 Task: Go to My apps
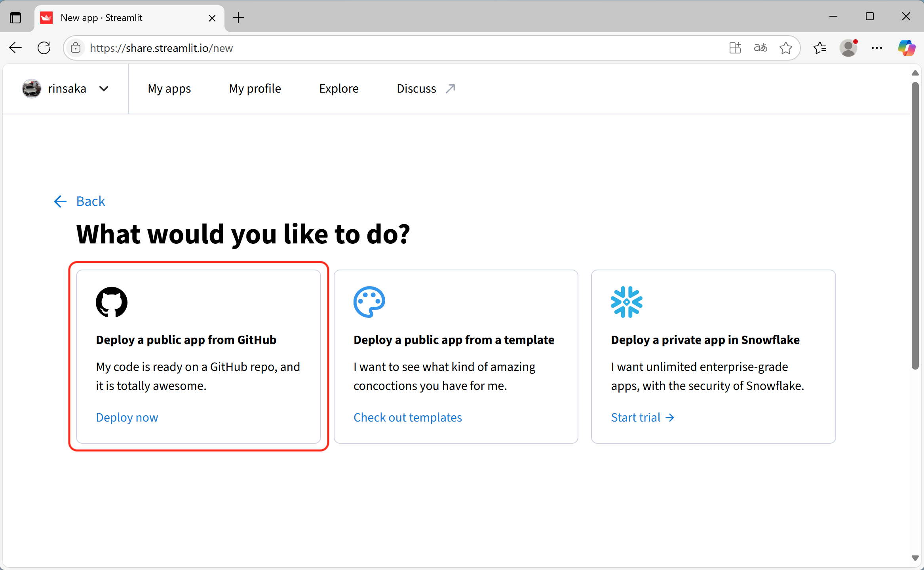169,89
